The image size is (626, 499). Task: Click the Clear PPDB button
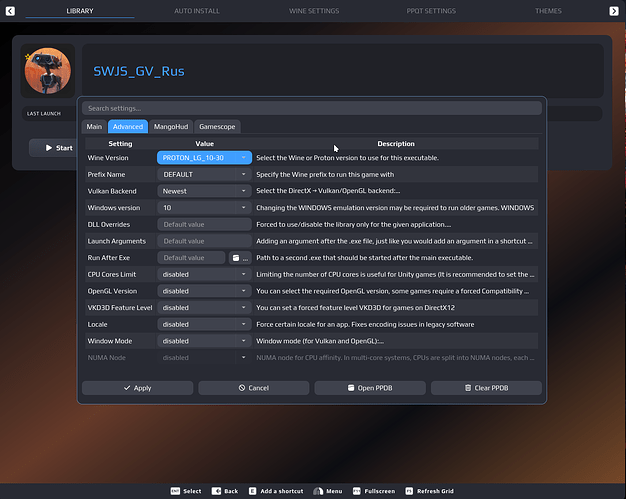point(486,388)
